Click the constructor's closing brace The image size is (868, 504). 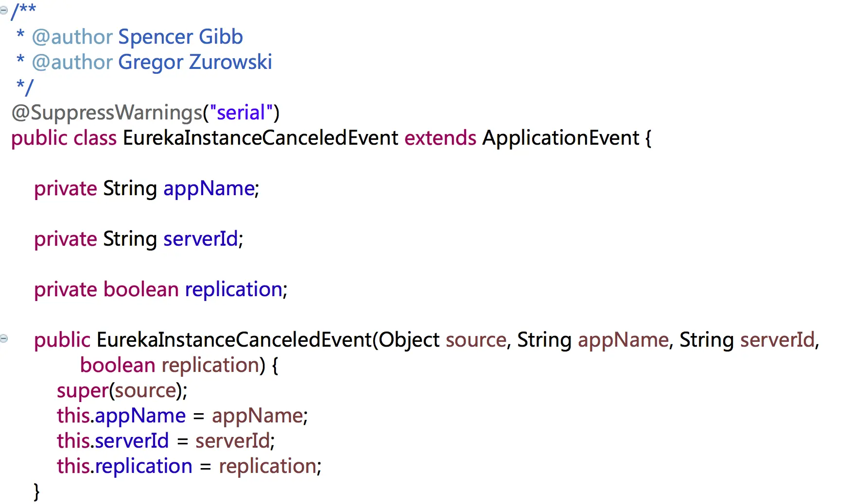(x=36, y=491)
